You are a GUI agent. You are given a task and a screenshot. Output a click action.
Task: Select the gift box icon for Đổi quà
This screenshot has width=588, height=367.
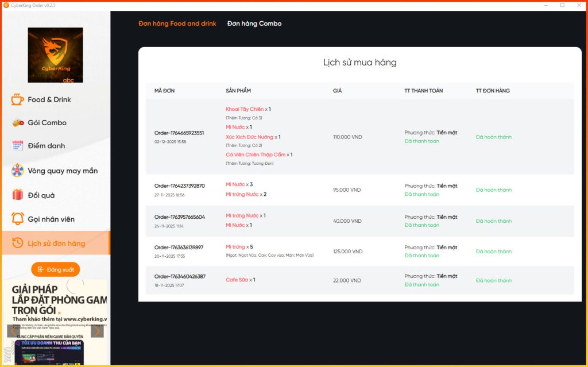pos(19,194)
